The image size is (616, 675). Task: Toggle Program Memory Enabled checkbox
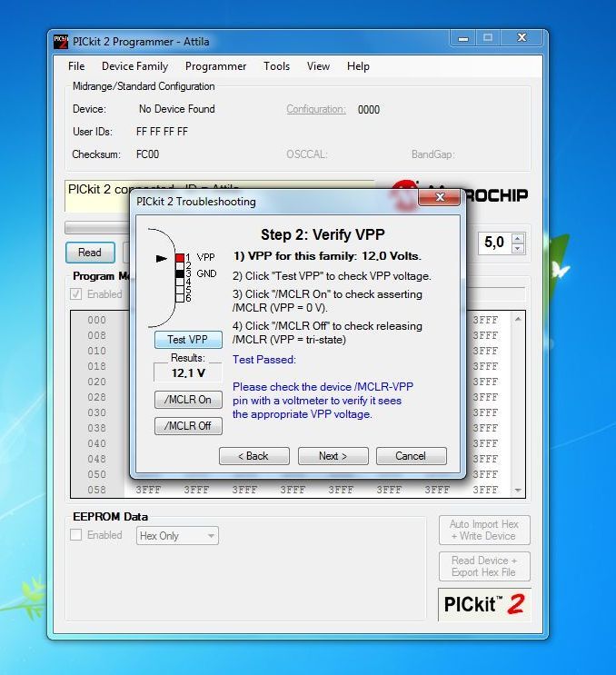tap(75, 294)
